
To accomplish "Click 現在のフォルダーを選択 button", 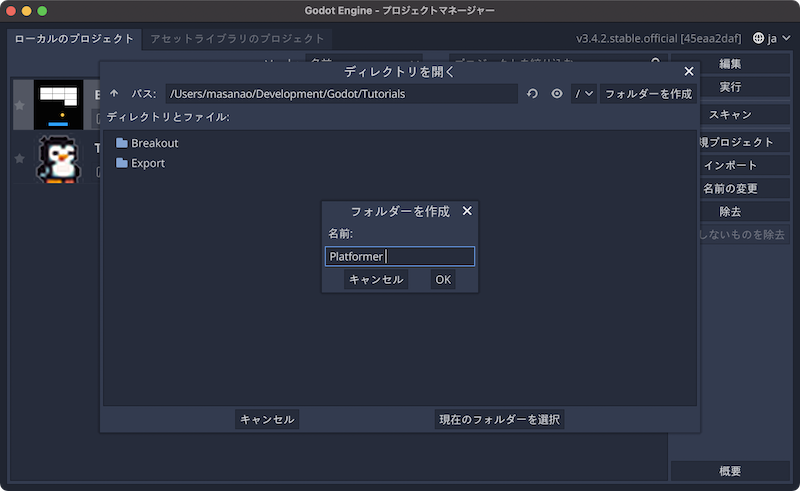I will pos(499,420).
